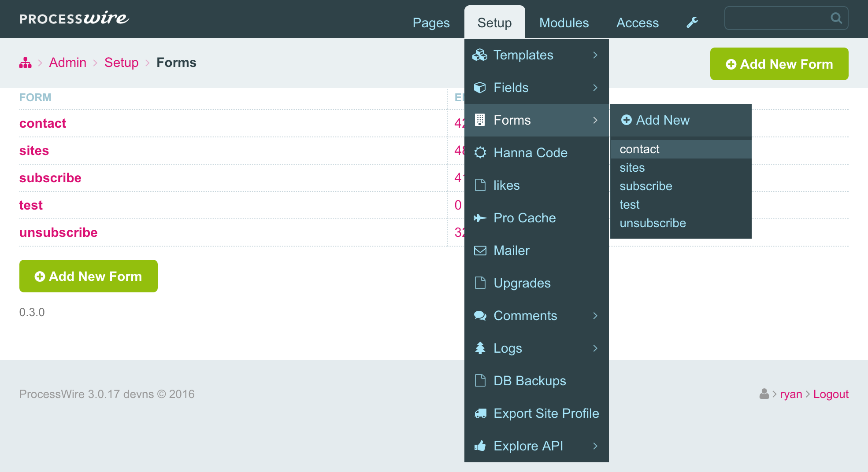This screenshot has width=868, height=472.
Task: Open the Access navigation tab
Action: [x=638, y=22]
